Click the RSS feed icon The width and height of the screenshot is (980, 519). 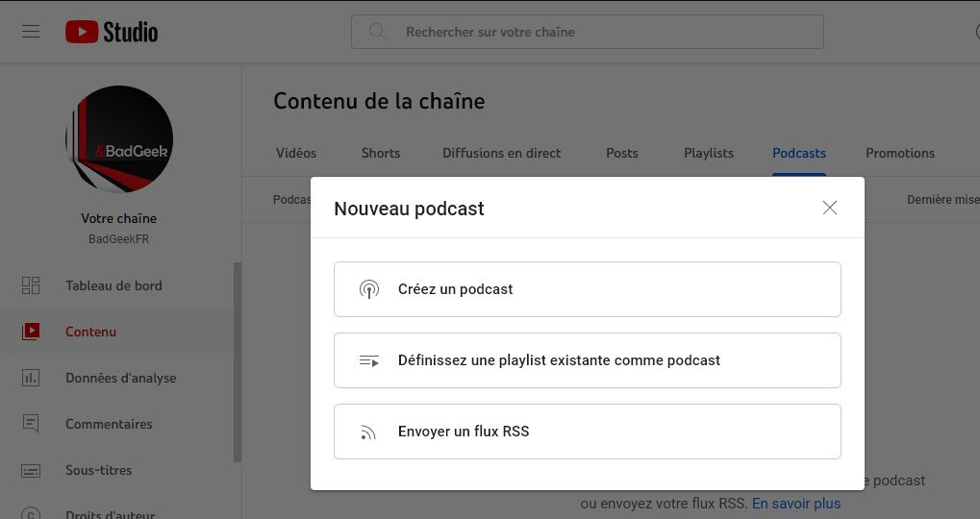point(368,432)
